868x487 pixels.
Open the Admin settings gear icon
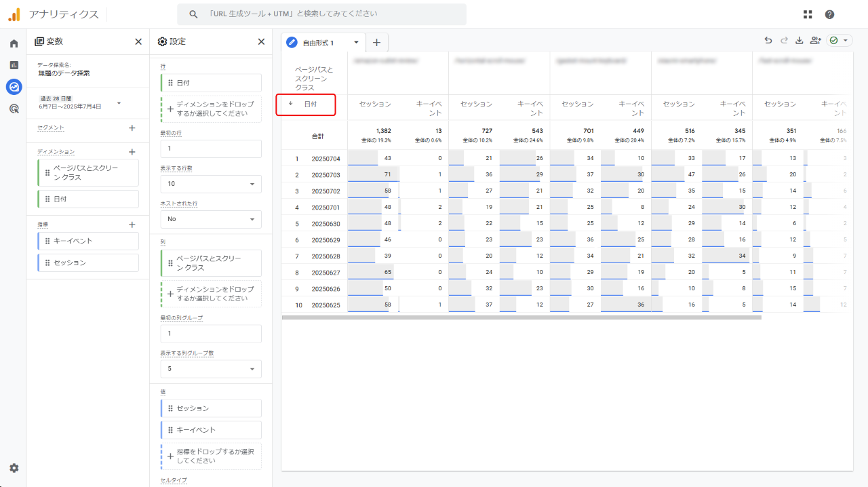coord(14,468)
